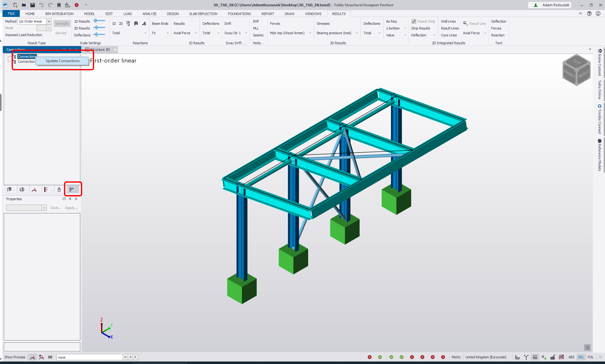Screen dimensions: 605x364
Task: Click Show Process in status bar
Action: pos(15,357)
